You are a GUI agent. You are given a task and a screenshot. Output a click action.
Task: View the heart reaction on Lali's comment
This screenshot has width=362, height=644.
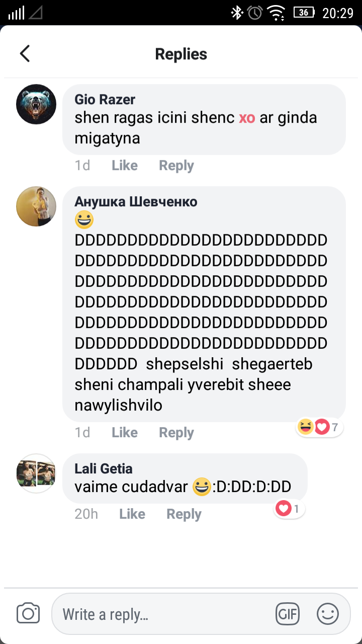point(289,509)
